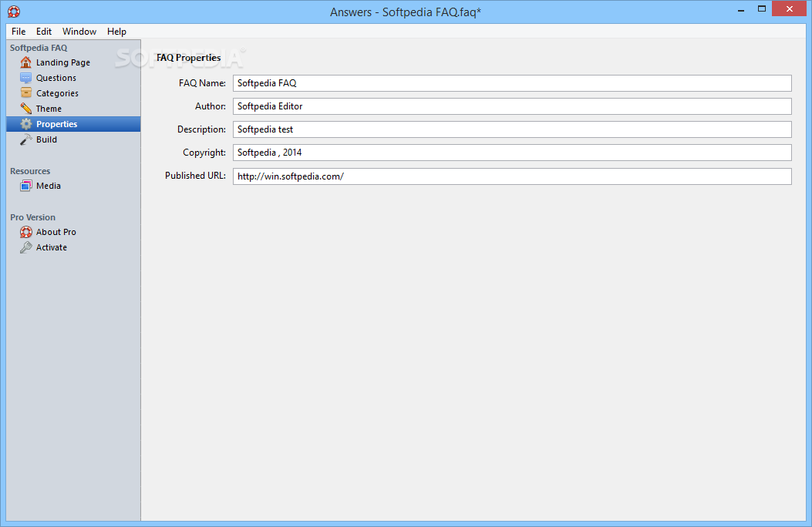The width and height of the screenshot is (812, 527).
Task: Close the Answers window
Action: (789, 8)
